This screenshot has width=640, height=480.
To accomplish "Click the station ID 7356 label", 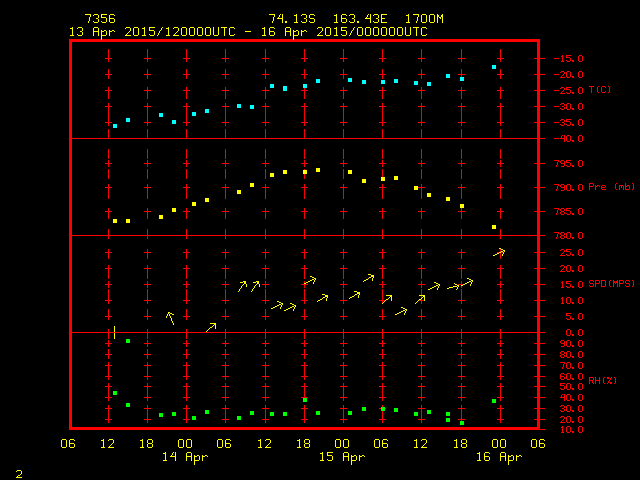I will pyautogui.click(x=99, y=19).
